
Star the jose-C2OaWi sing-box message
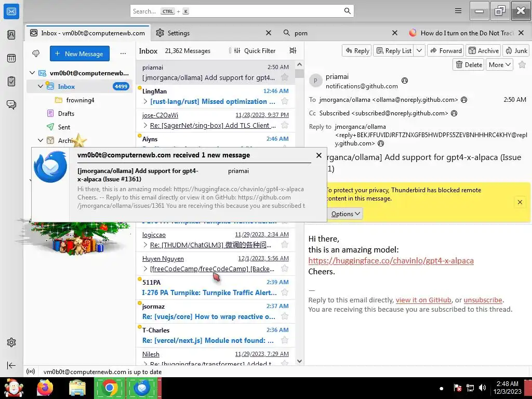tap(285, 125)
